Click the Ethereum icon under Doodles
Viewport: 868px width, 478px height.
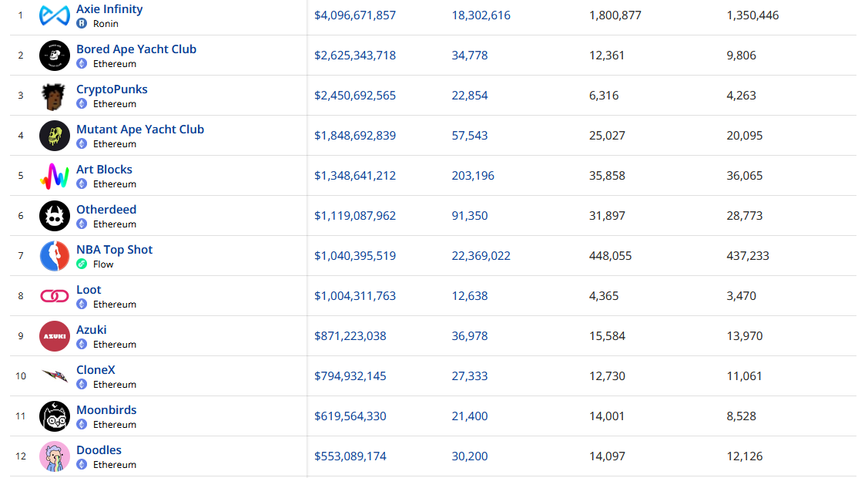[x=82, y=465]
